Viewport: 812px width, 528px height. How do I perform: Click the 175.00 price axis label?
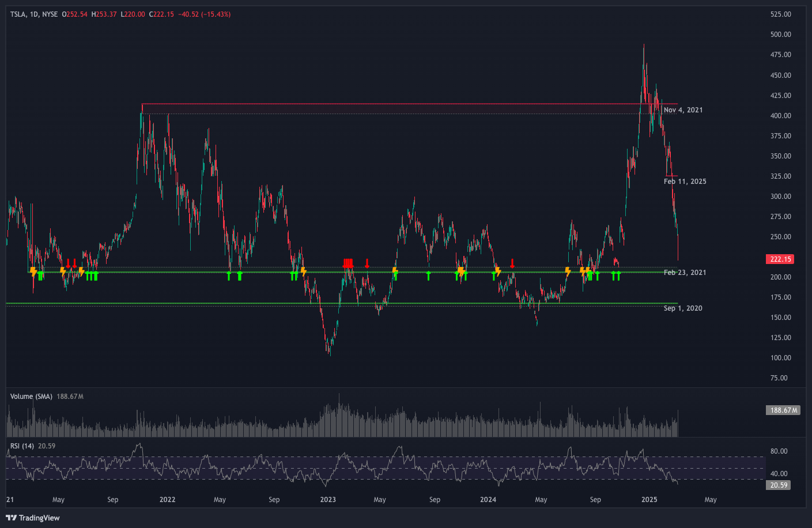click(780, 297)
